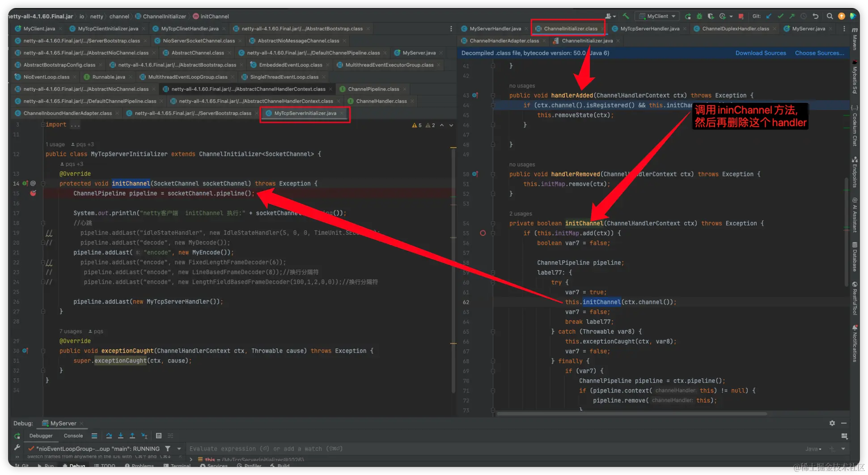Click the Build project hammer icon
The width and height of the screenshot is (868, 475).
click(x=626, y=16)
